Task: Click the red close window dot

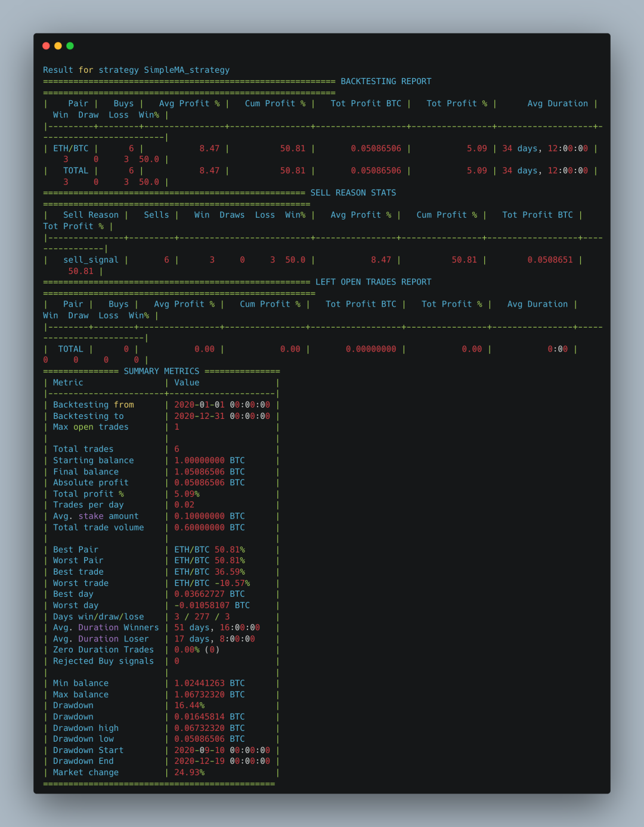Action: tap(46, 46)
